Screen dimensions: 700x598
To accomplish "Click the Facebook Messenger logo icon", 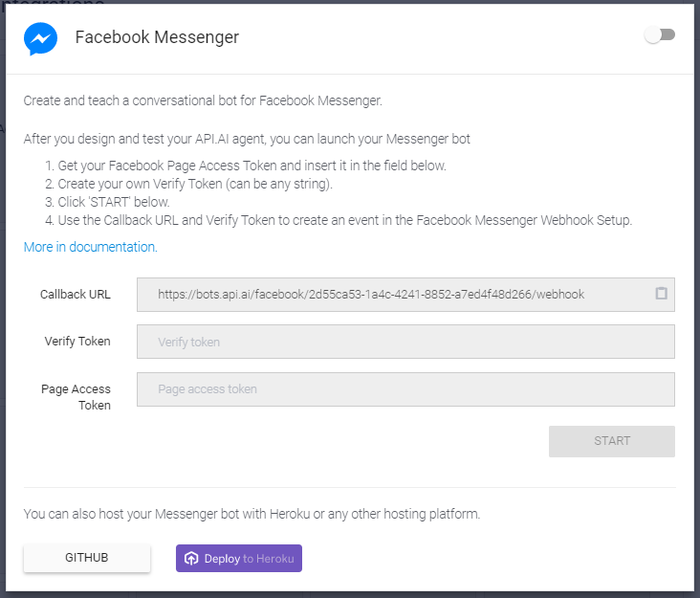I will (x=40, y=38).
